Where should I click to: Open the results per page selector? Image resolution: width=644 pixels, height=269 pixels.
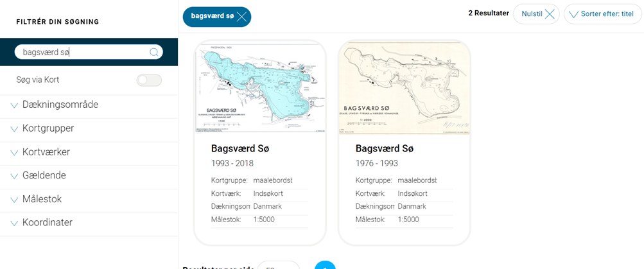click(x=279, y=266)
